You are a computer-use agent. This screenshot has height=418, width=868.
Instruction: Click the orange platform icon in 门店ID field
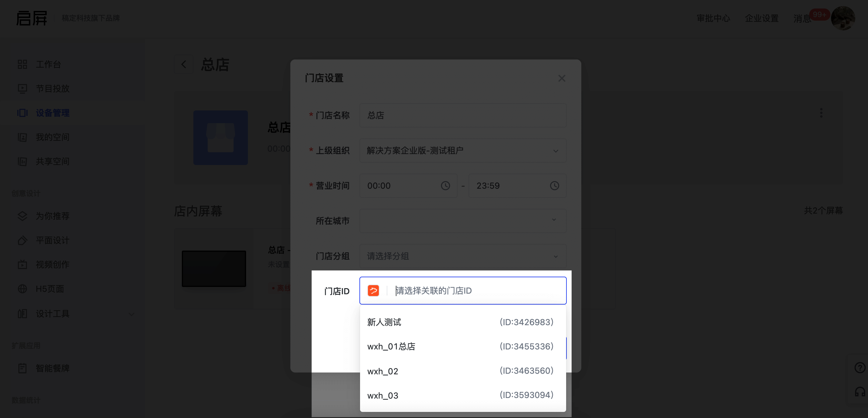click(x=373, y=291)
